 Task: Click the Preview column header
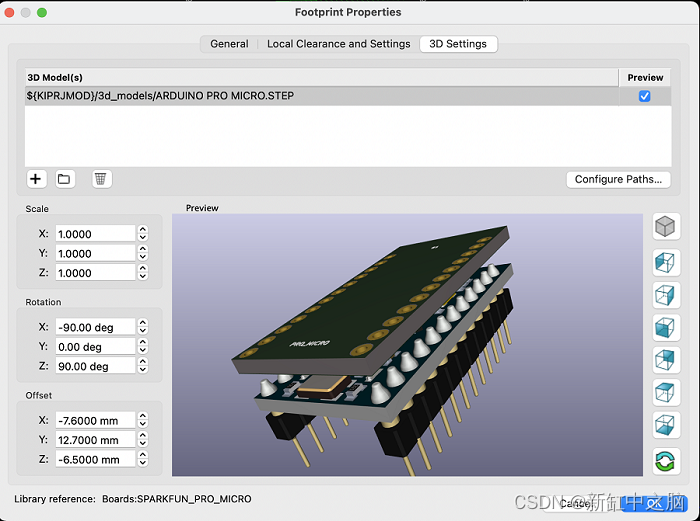[645, 78]
